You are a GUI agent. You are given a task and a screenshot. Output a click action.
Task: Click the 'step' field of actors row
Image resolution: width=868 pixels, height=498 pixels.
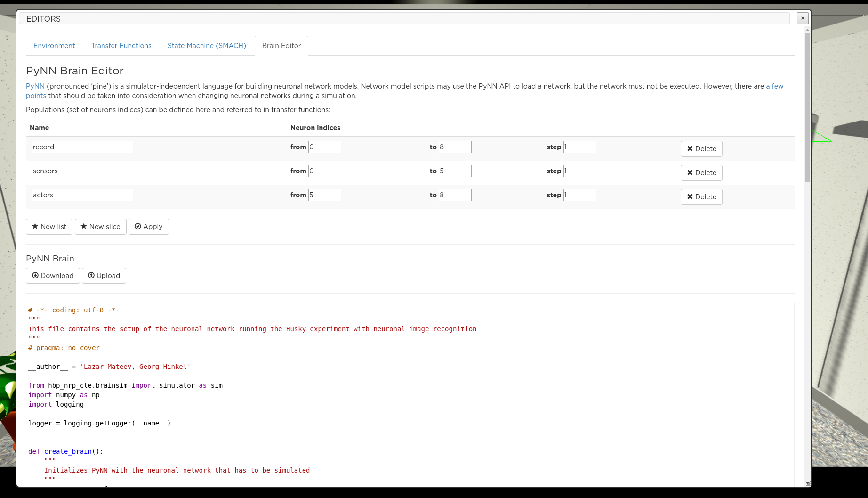point(580,195)
